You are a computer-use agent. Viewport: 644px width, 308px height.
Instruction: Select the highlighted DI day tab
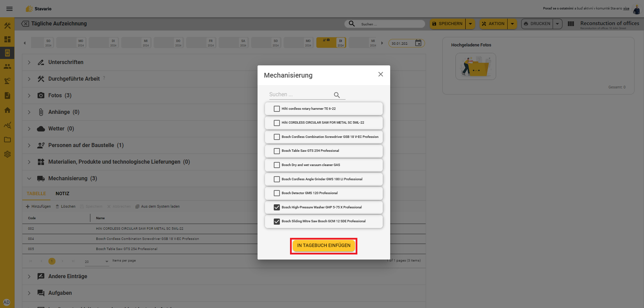click(x=331, y=43)
